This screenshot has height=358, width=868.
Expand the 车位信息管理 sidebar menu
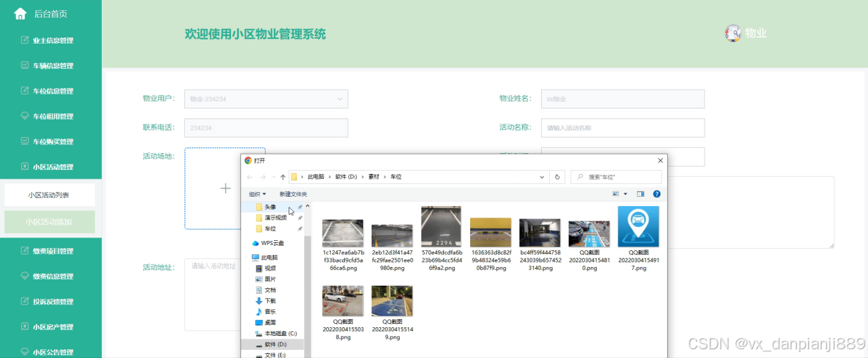51,91
